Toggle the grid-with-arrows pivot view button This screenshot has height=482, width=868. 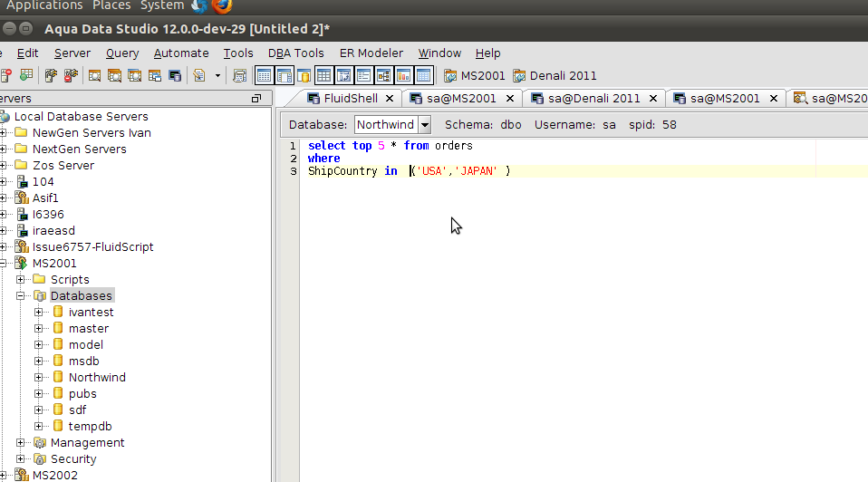click(343, 75)
